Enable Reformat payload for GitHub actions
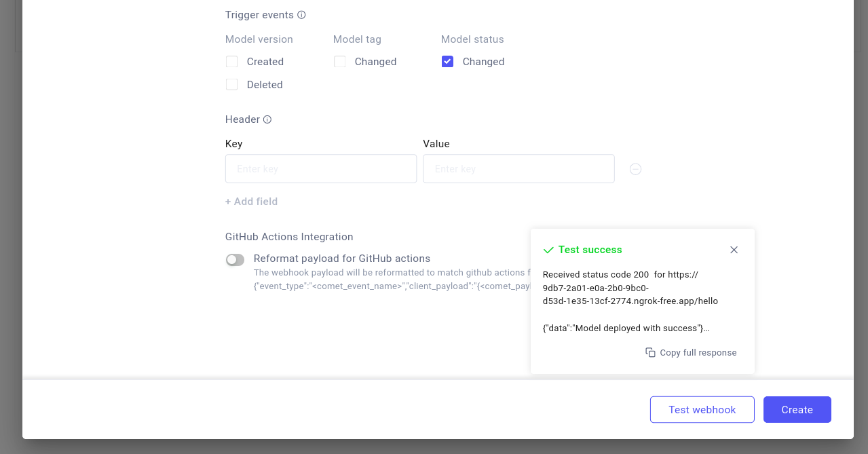 (235, 259)
